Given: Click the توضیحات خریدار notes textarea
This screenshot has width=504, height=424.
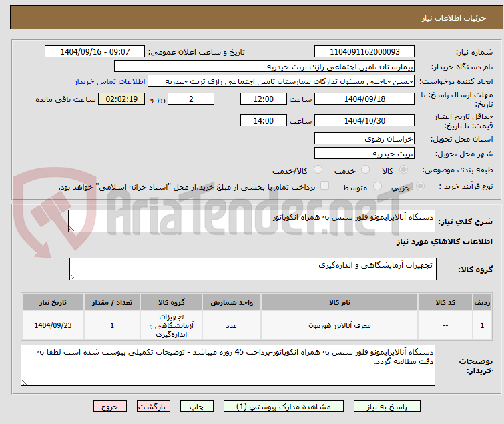Looking at the screenshot, I should coord(228,365).
